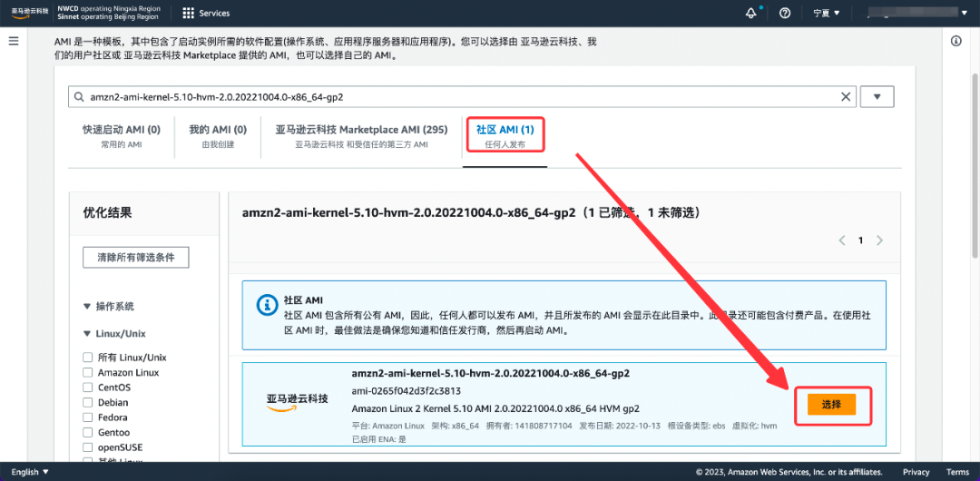
Task: Click the copyright text in footer
Action: click(789, 472)
